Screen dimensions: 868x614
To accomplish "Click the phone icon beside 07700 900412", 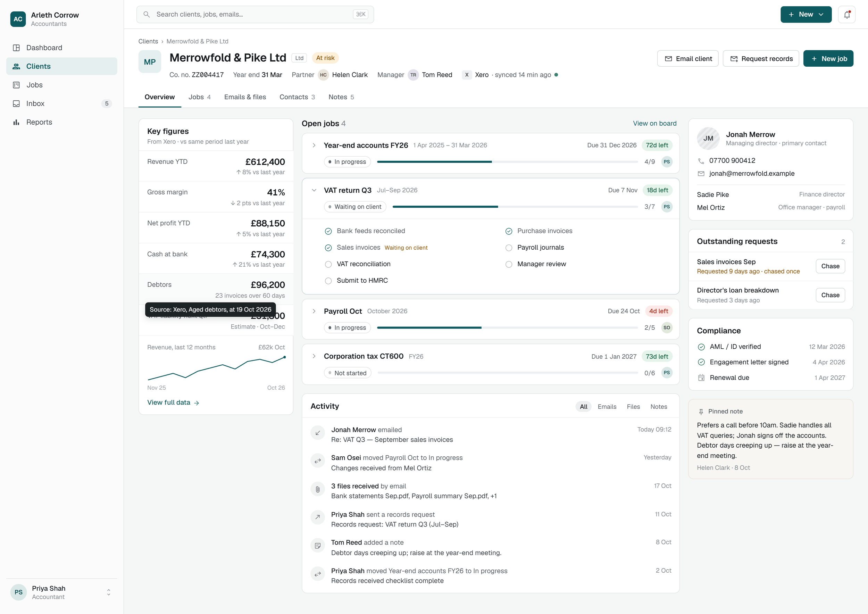I will (701, 161).
